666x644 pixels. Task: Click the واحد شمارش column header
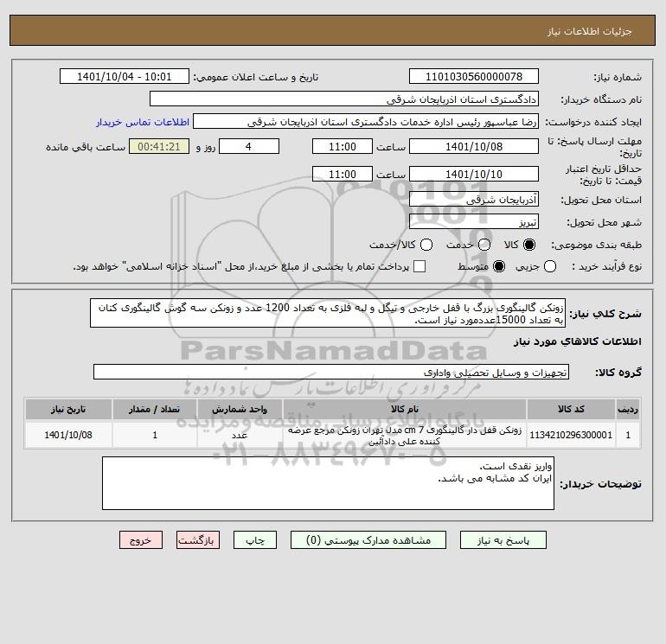pyautogui.click(x=240, y=409)
